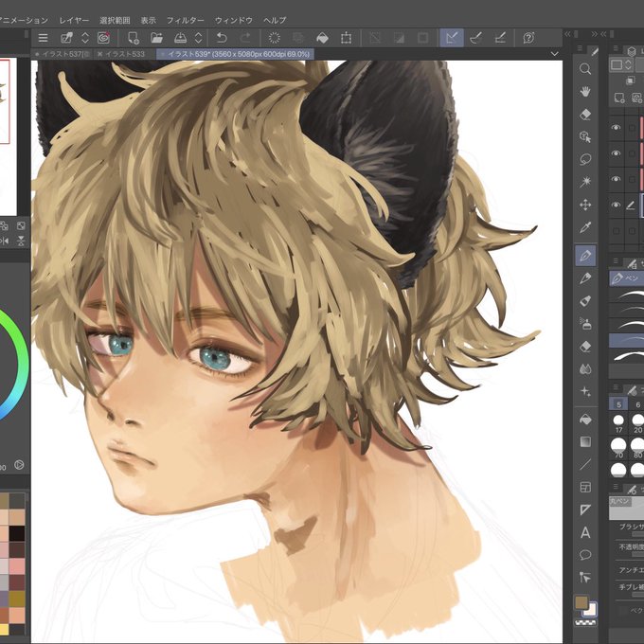Select the Figure line tool
Viewport: 644px width, 644px height.
pyautogui.click(x=585, y=464)
